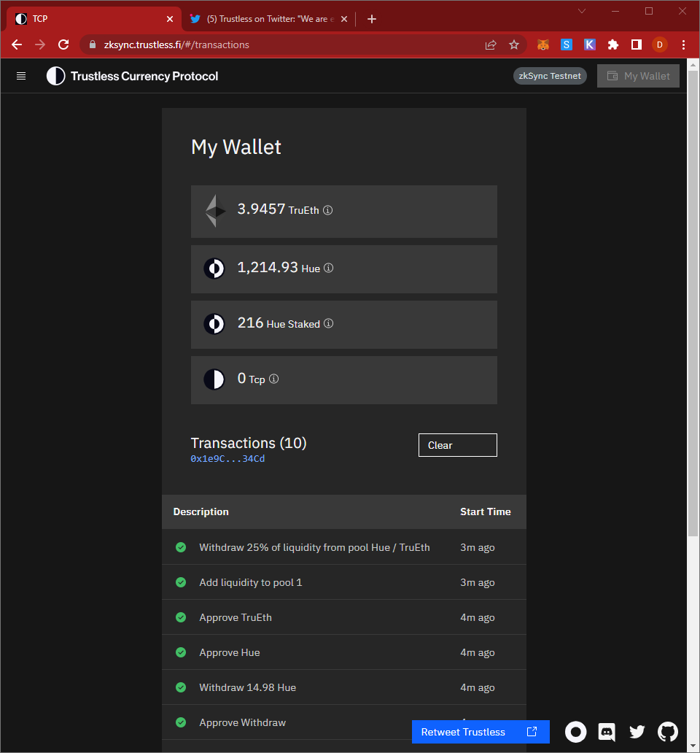700x753 pixels.
Task: Select the Approve TruEth transaction row
Action: point(344,617)
